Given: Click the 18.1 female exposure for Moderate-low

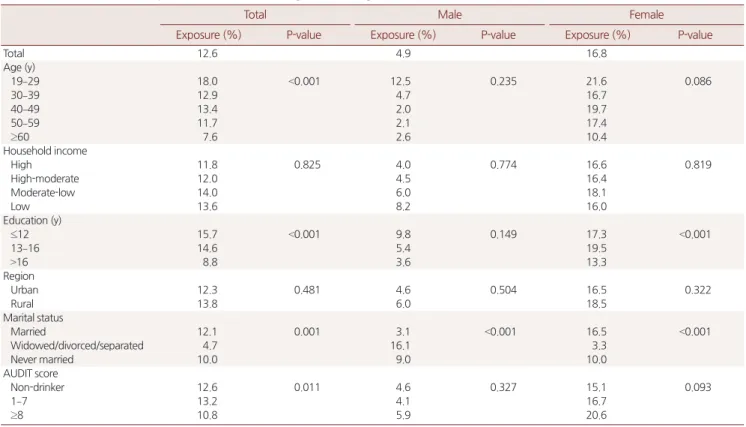Looking at the screenshot, I should tap(597, 193).
